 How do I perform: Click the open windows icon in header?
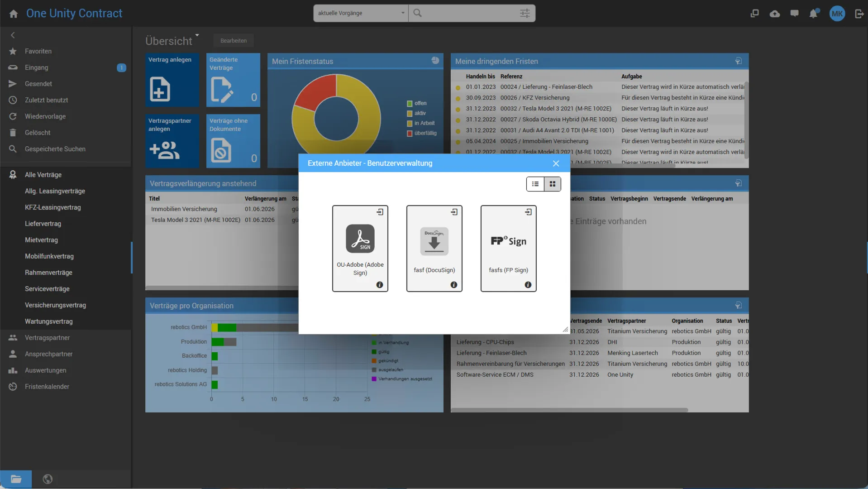(754, 14)
